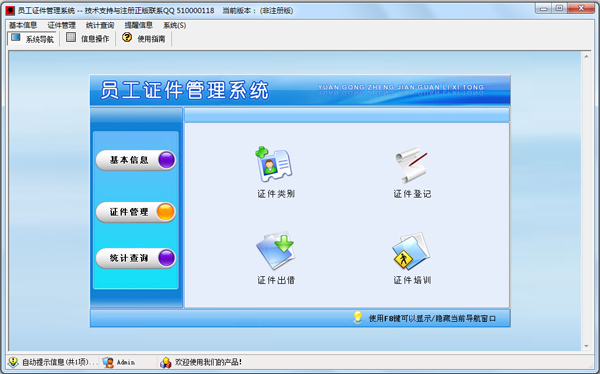Switch to the 信息操作 tab

click(x=88, y=39)
